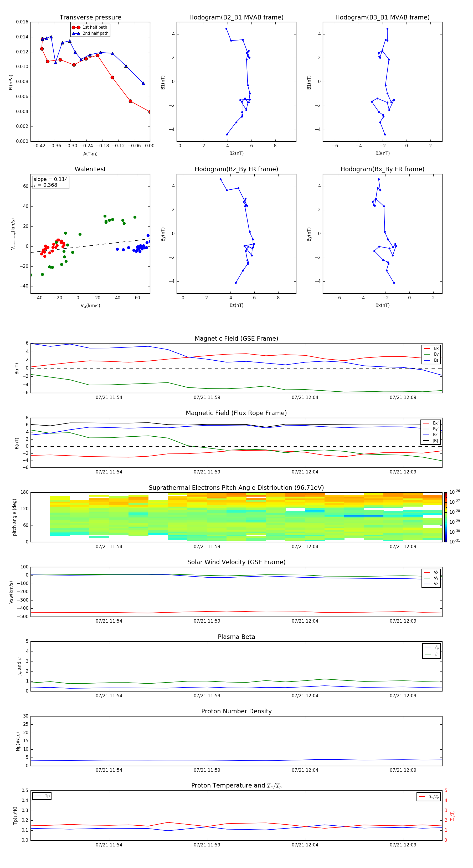473x868 pixels.
Task: Select Bx in the GSE magnetic field legend
Action: tap(431, 349)
